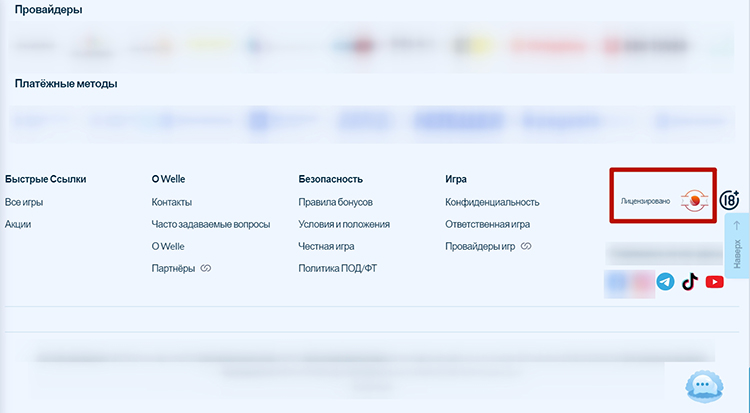Open the TikTok social icon
Screen dimensions: 750x413
[690, 282]
